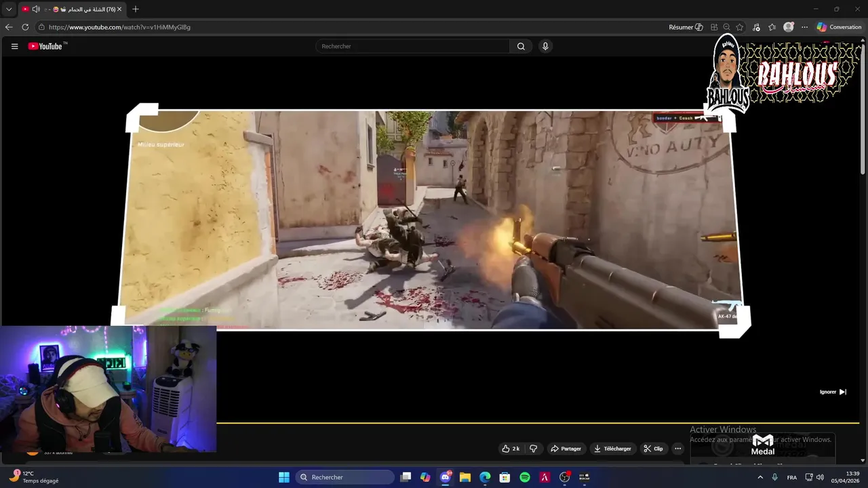Screen dimensions: 868x488
Task: Reload the current page
Action: pos(25,27)
